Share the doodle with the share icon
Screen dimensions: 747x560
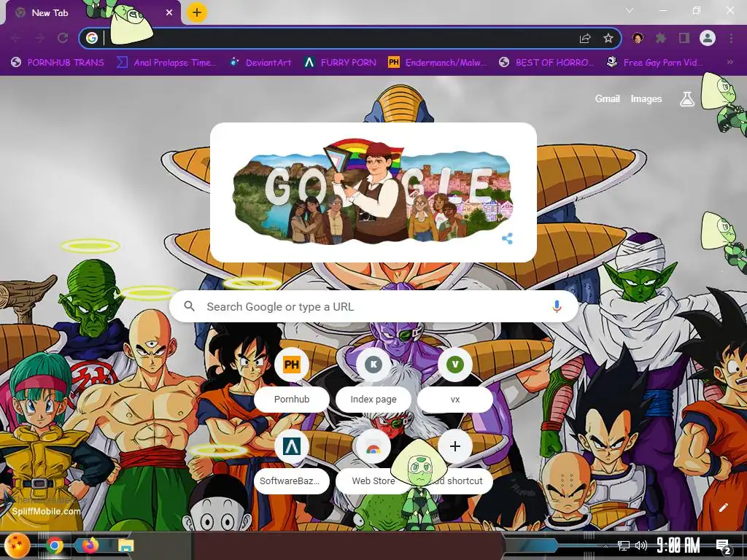tap(508, 238)
